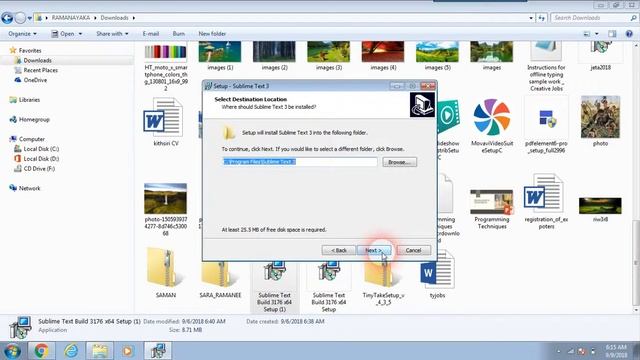Viewport: 640px width, 360px height.
Task: Click the Open button in Explorer toolbar
Action: tap(63, 34)
